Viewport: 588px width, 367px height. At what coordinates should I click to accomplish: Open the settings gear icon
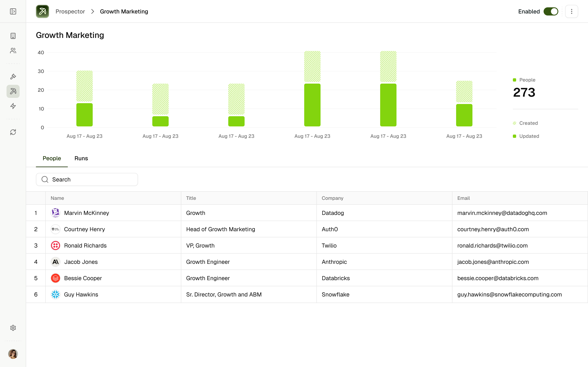(x=13, y=328)
